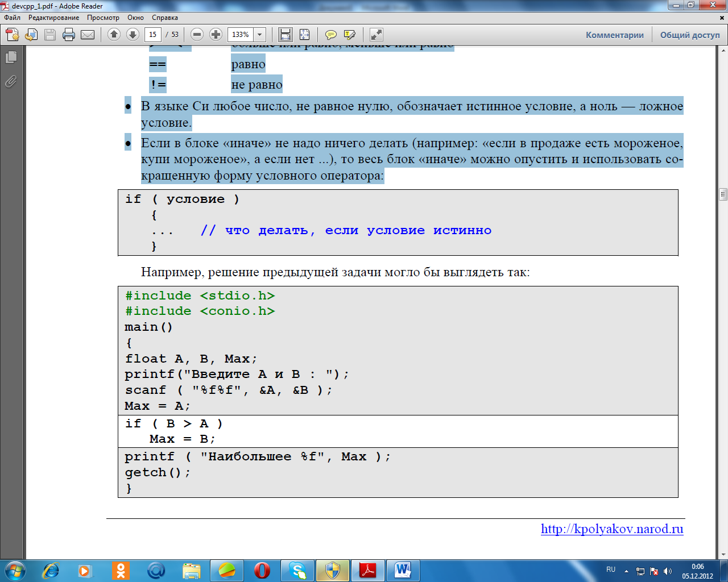728x582 pixels.
Task: Open the Просмотр menu
Action: point(103,18)
